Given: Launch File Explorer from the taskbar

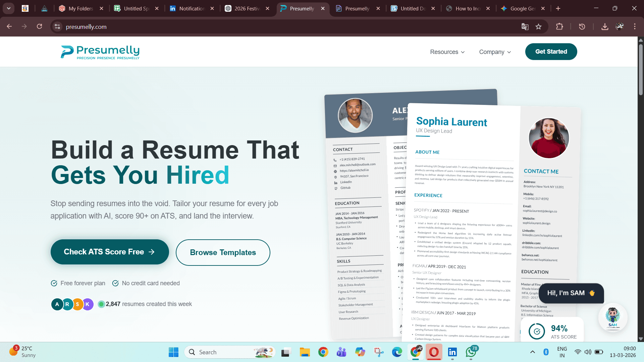Looking at the screenshot, I should pyautogui.click(x=305, y=352).
